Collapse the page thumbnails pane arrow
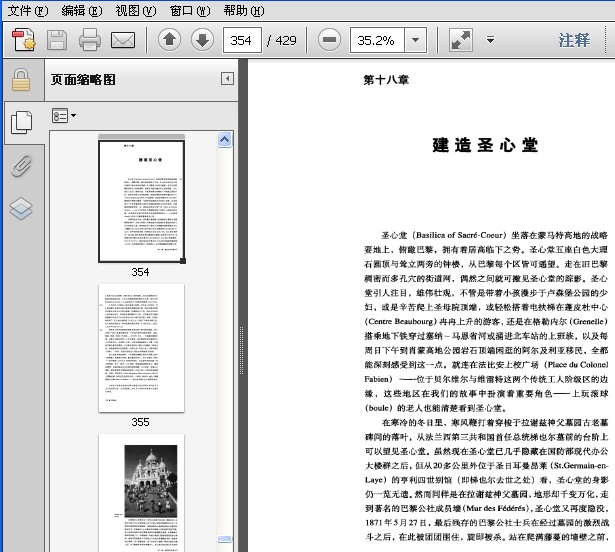Screen dimensions: 615x552 227,79
